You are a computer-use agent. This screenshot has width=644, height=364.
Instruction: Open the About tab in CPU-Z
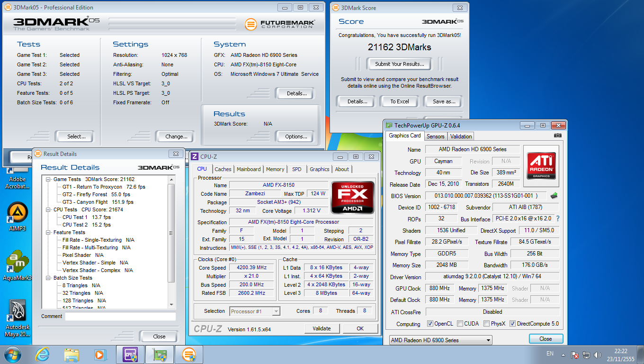(x=342, y=169)
